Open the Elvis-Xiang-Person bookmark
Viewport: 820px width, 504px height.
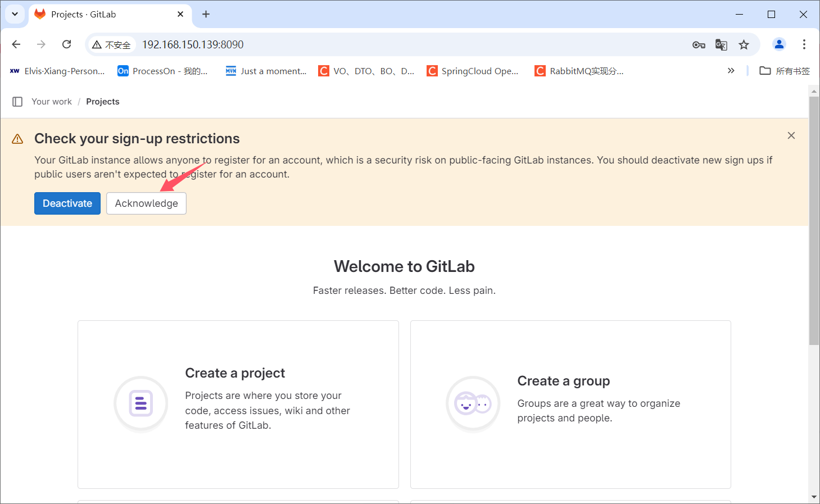[57, 71]
